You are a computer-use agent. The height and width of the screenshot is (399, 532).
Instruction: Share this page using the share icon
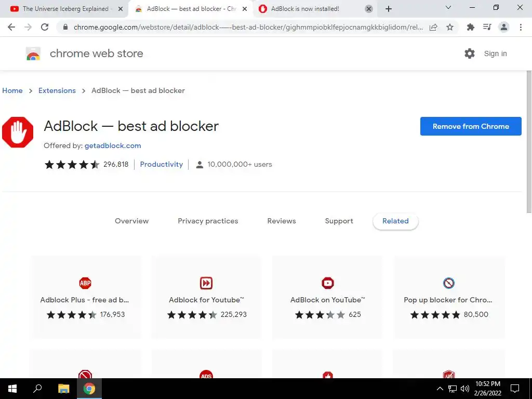(433, 27)
